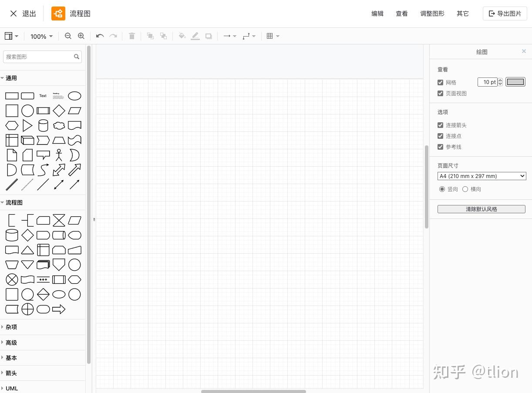532x393 pixels.
Task: Select the cylinder shape in general shapes
Action: 43,126
